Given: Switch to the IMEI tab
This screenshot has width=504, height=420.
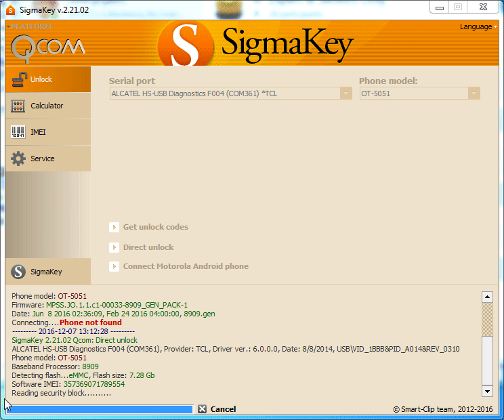Looking at the screenshot, I should 48,132.
